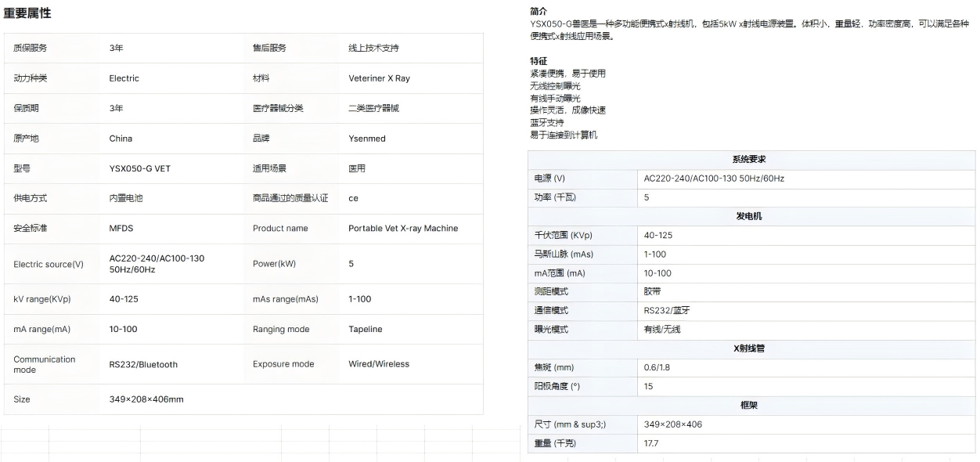Click the 349×208×406mm size value

click(146, 399)
